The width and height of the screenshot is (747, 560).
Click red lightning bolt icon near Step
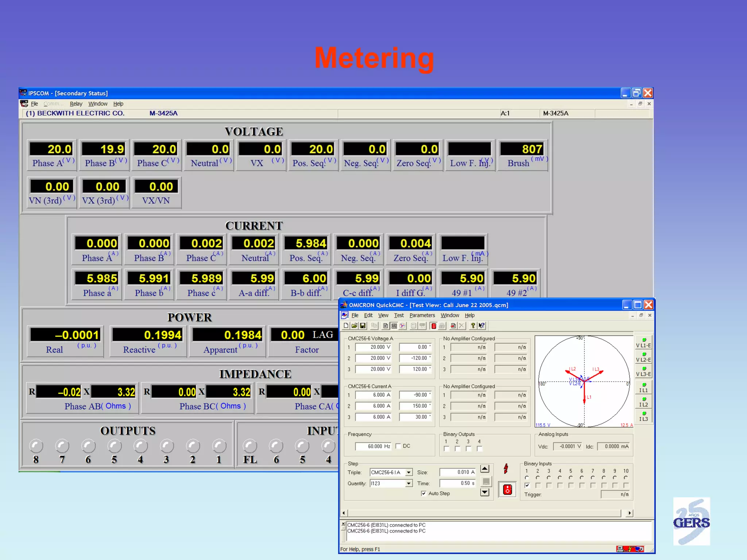(x=506, y=468)
